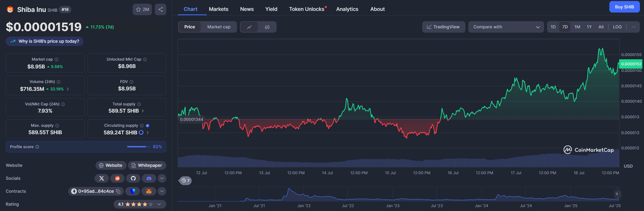The width and height of the screenshot is (644, 211).
Task: Add SHIB to watchlist star button
Action: tap(142, 9)
